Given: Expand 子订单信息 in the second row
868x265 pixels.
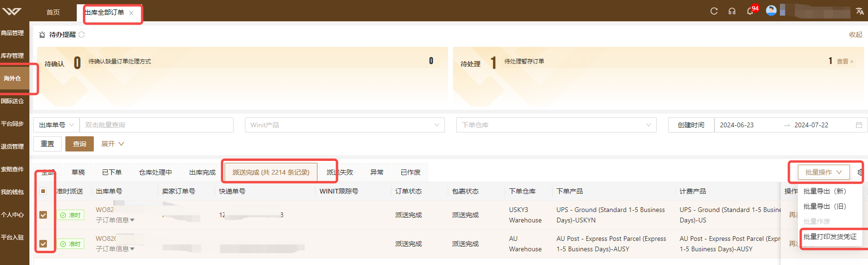Looking at the screenshot, I should coord(115,249).
